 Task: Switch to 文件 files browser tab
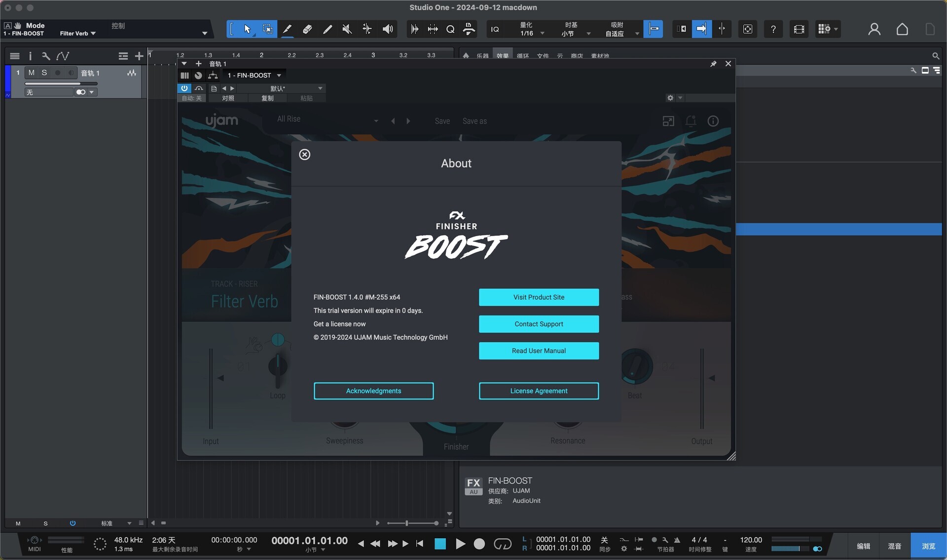pos(543,56)
